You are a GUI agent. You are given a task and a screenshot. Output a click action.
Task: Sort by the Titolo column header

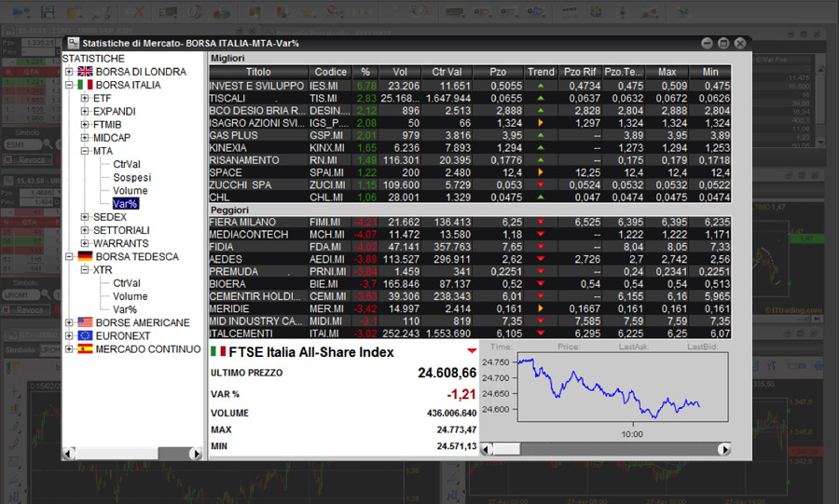(x=258, y=72)
